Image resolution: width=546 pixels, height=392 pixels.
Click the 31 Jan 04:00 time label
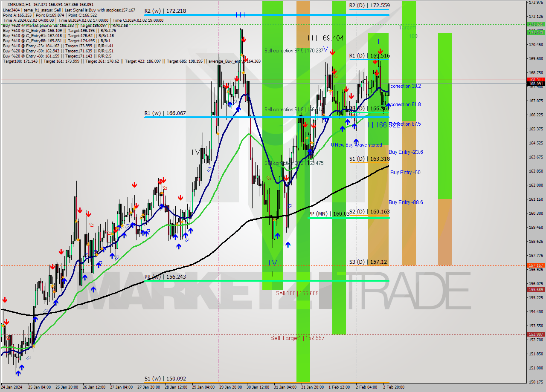tap(285, 387)
